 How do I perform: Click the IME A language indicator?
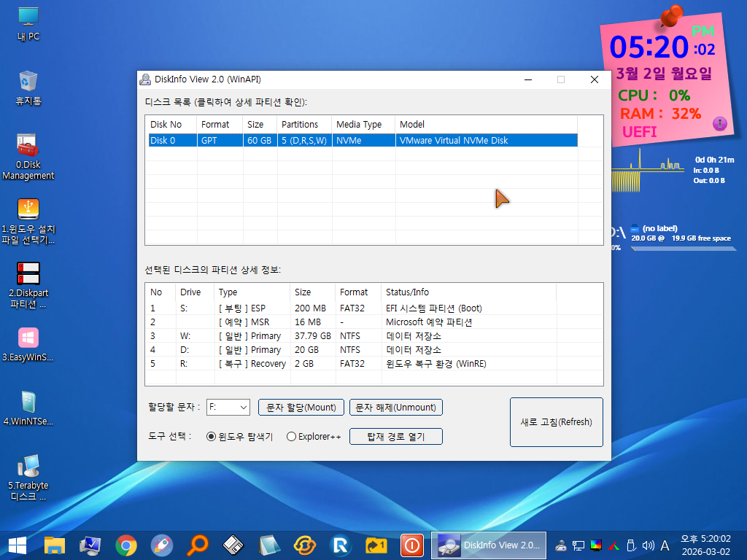coord(665,545)
